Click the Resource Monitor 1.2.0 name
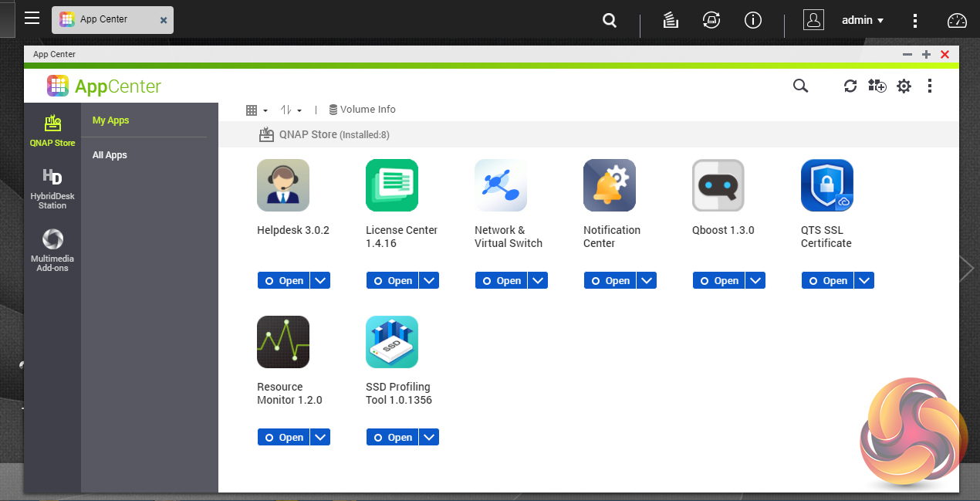This screenshot has width=980, height=501. [x=289, y=393]
